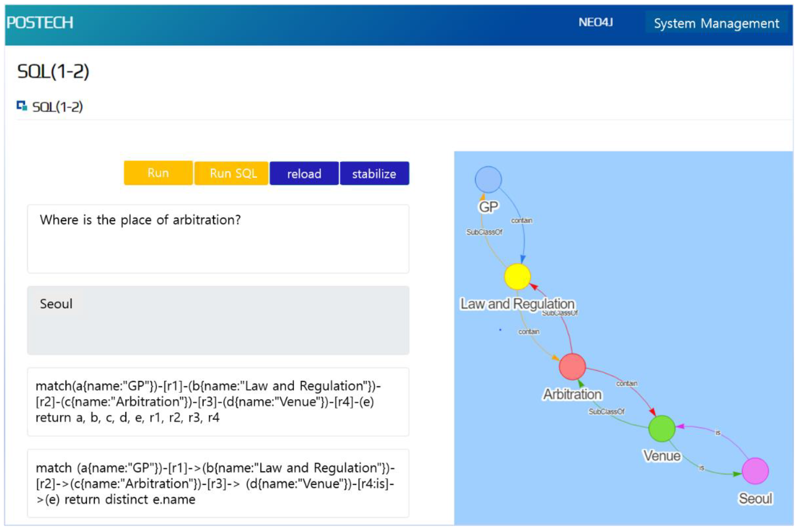Image resolution: width=801 pixels, height=532 pixels.
Task: Focus the first match query text box
Action: click(x=218, y=402)
